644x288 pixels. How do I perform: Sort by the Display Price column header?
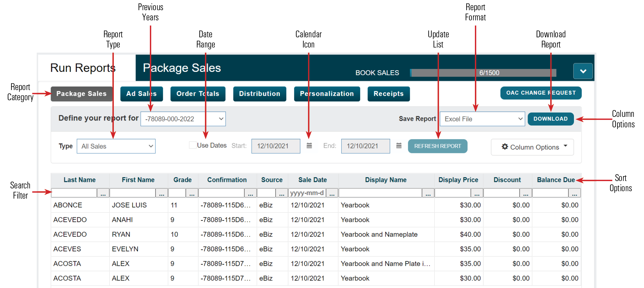458,180
